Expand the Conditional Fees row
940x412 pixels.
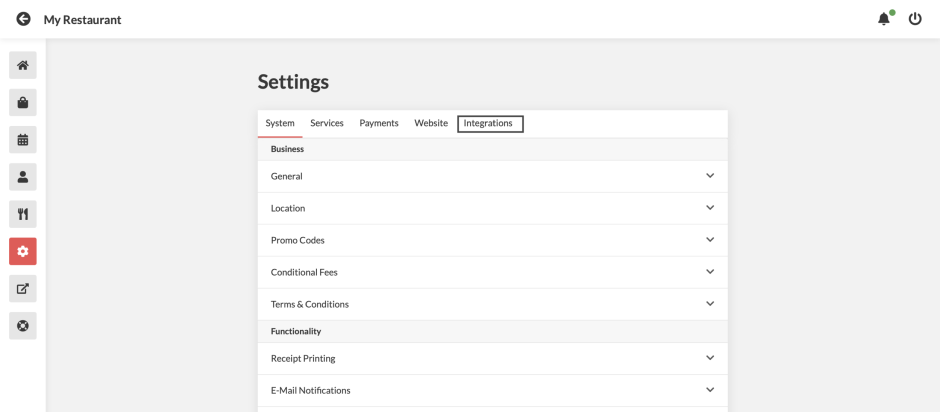coord(493,272)
